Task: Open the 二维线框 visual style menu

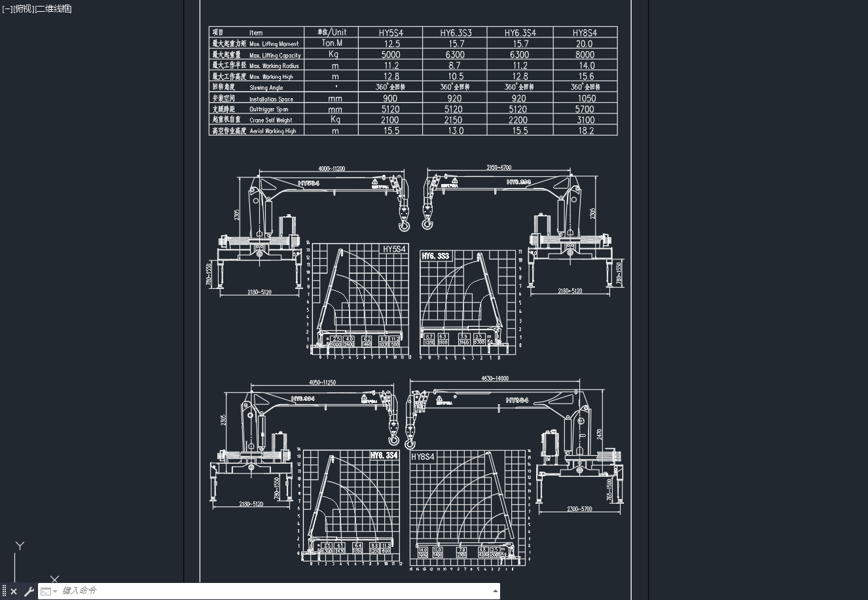Action: pos(54,9)
